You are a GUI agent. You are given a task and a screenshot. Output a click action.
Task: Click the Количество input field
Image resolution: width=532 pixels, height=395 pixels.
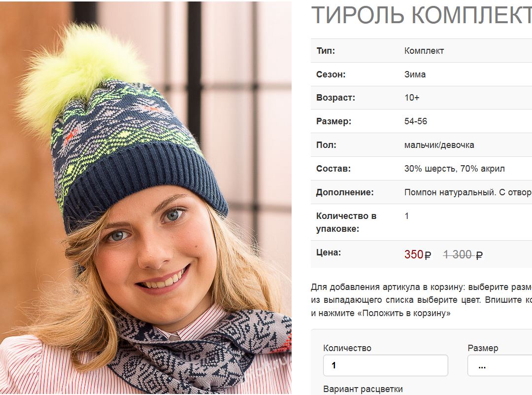385,365
